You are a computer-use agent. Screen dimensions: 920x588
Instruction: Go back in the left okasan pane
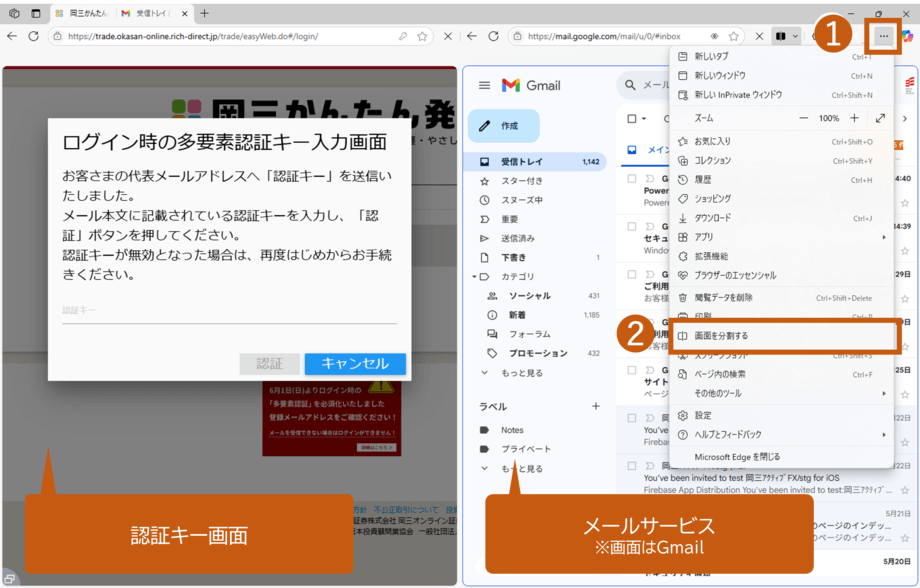click(x=12, y=36)
